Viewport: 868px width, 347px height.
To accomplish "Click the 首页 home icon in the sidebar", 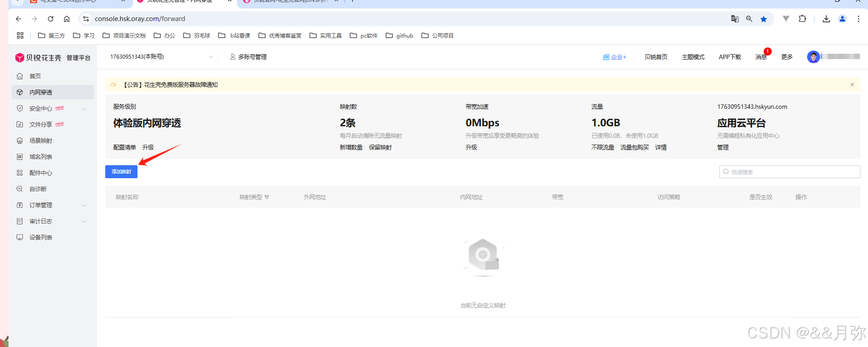I will coord(20,76).
